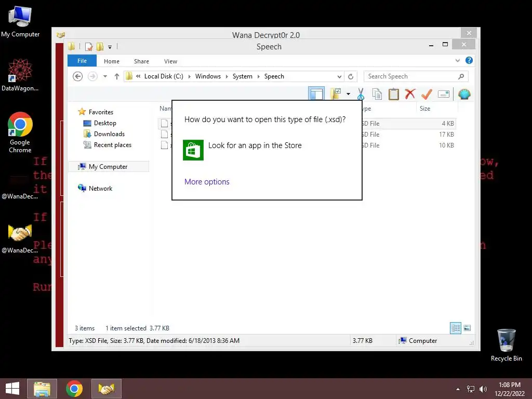The height and width of the screenshot is (399, 532).
Task: Open the Recycle Bin desktop icon
Action: pos(506,345)
